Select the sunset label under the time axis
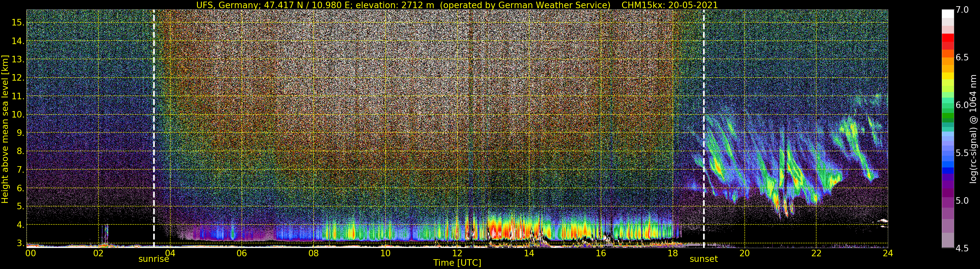Viewport: 980px width, 269px height. point(704,259)
